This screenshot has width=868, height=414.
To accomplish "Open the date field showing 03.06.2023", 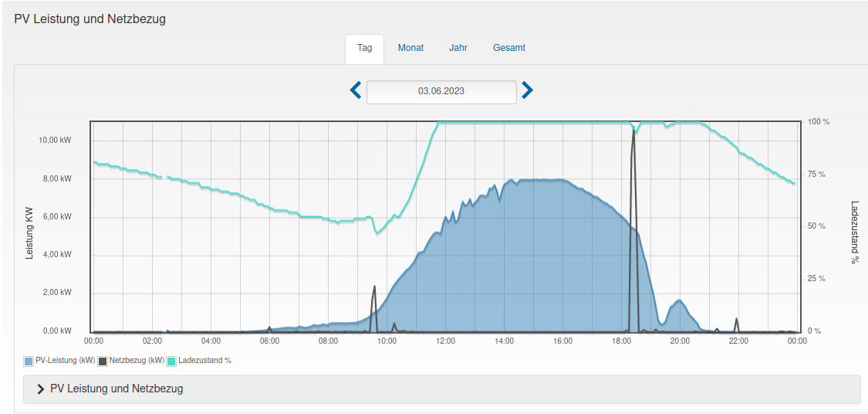I will (441, 92).
